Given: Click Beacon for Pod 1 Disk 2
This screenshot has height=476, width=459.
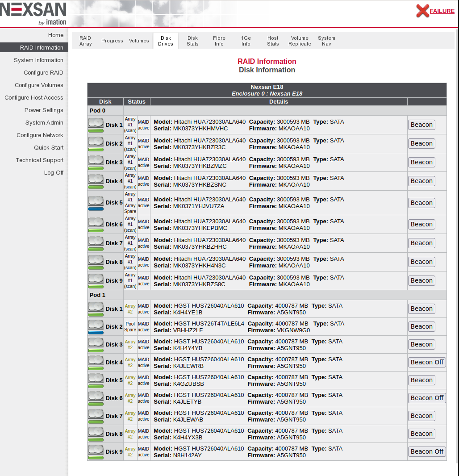Looking at the screenshot, I should tap(421, 327).
